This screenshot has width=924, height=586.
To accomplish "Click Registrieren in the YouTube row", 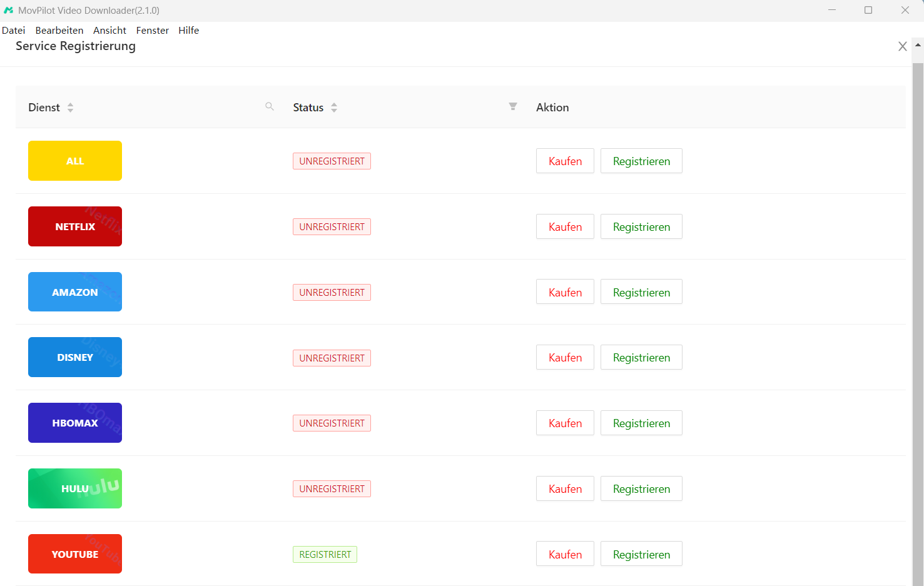I will click(x=641, y=554).
